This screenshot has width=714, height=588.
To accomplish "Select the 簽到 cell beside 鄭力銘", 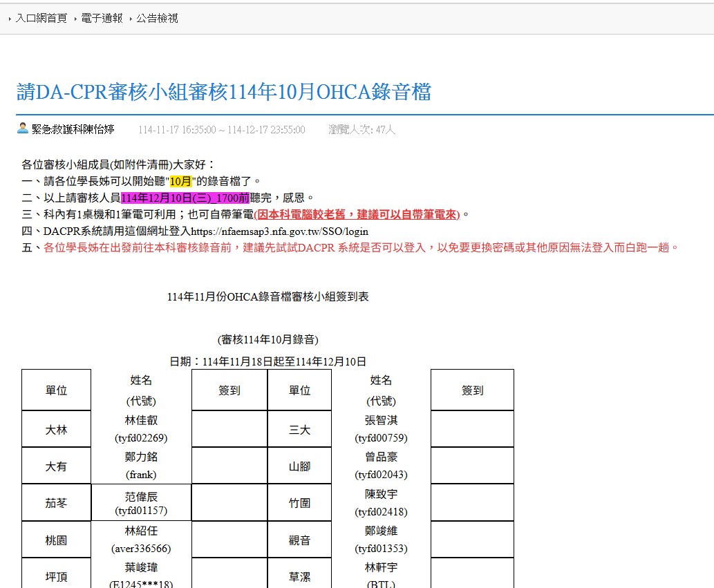I will (x=229, y=466).
